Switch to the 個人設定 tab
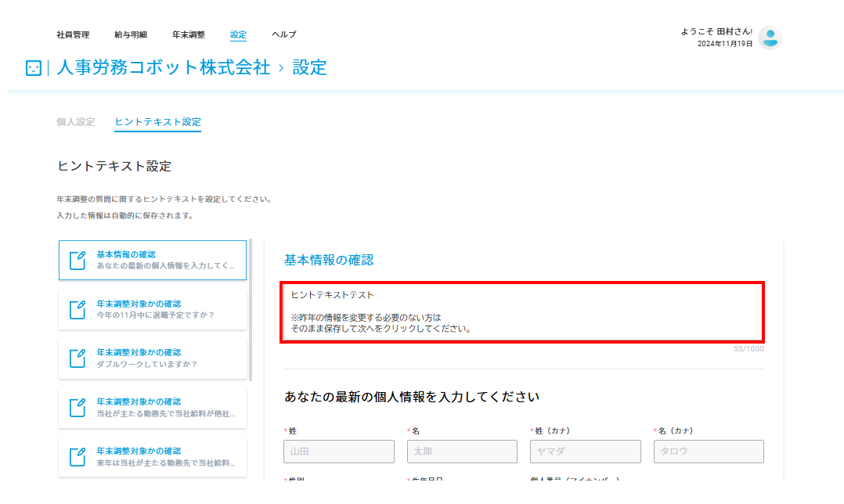 (x=76, y=121)
